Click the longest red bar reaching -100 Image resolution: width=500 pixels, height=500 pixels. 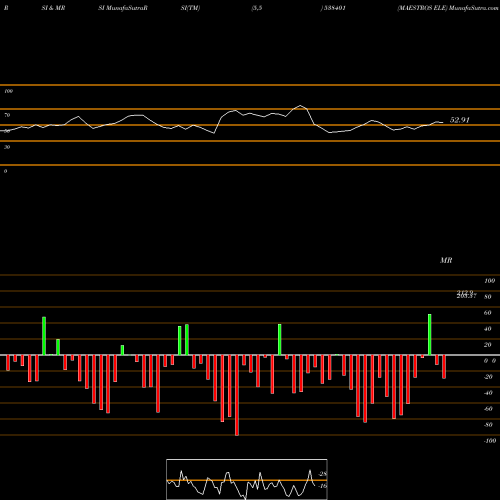[x=237, y=395]
